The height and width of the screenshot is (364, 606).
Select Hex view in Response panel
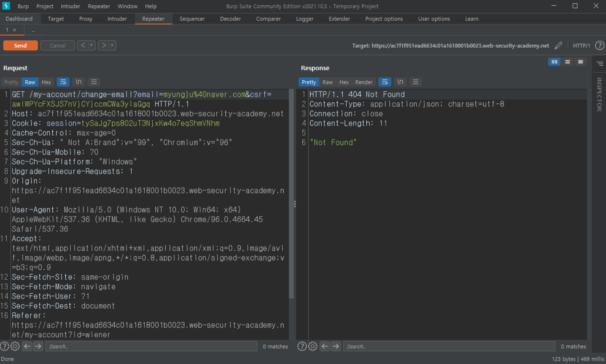tap(344, 82)
